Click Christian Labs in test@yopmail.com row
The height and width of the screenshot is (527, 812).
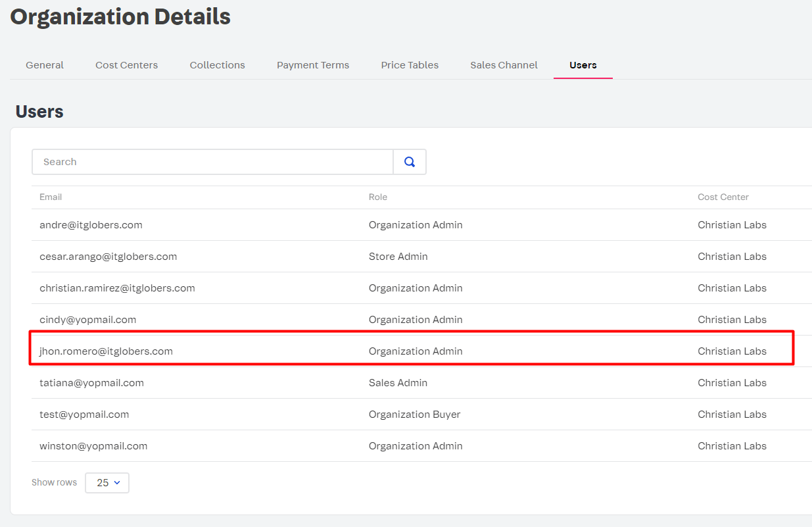[x=732, y=414]
